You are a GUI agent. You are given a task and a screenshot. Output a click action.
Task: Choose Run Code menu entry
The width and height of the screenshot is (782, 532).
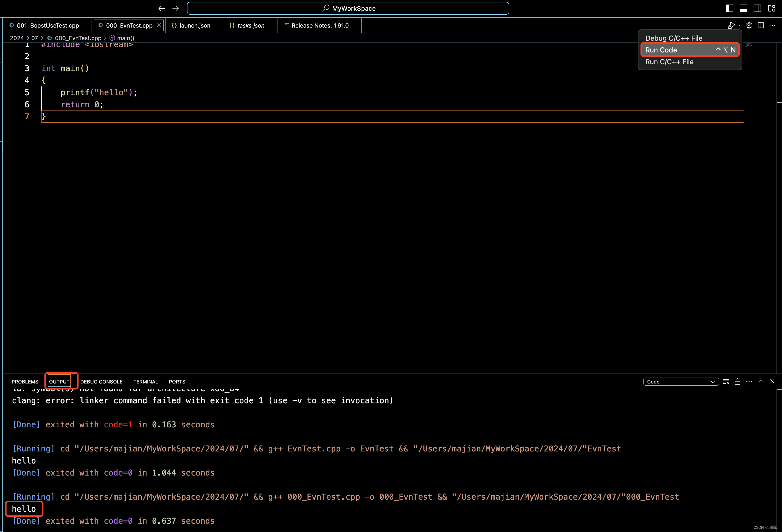tap(690, 50)
